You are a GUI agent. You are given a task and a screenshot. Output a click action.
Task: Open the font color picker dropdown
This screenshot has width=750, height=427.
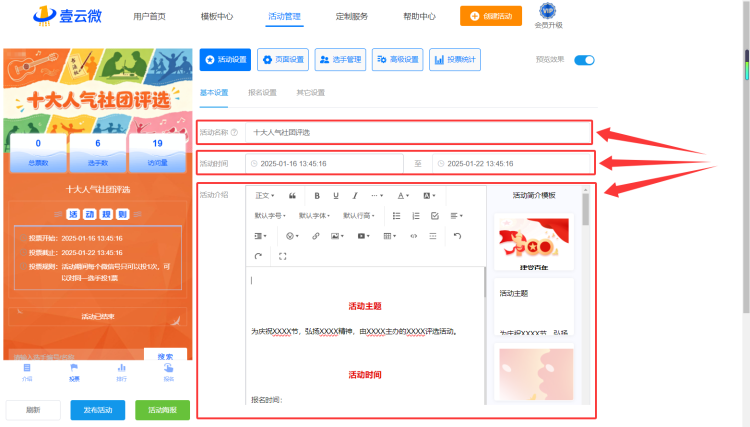coord(403,196)
